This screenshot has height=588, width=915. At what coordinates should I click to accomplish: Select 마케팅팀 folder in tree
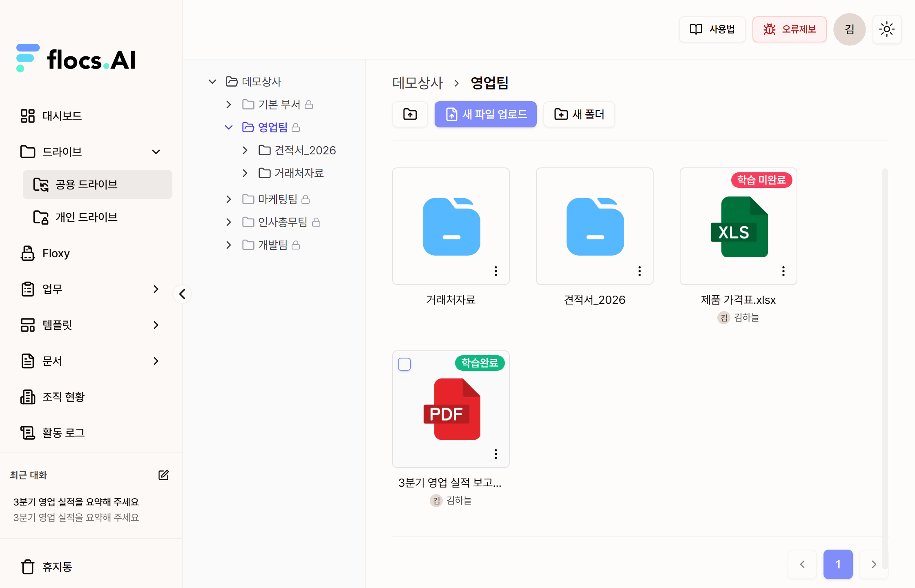pos(278,199)
